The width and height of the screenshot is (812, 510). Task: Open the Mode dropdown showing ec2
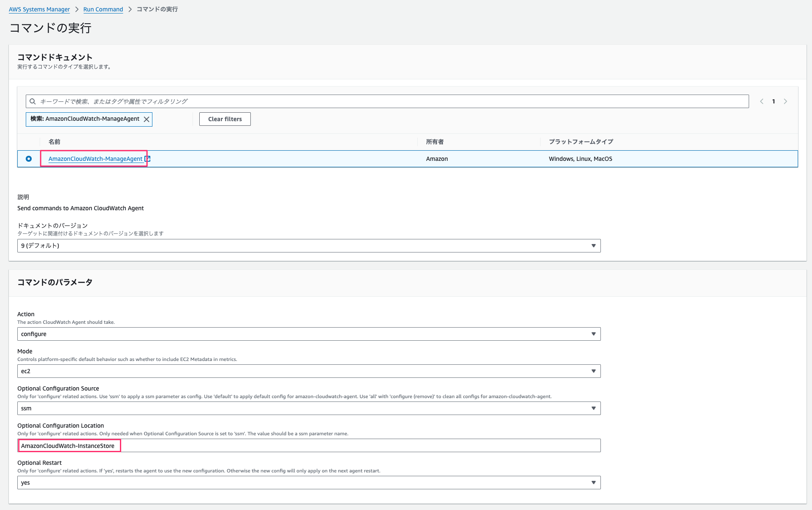[309, 371]
